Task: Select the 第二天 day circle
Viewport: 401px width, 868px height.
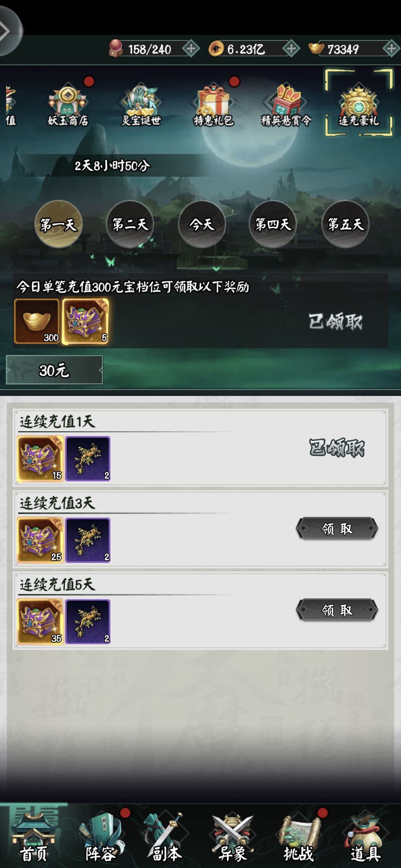Action: pyautogui.click(x=130, y=224)
